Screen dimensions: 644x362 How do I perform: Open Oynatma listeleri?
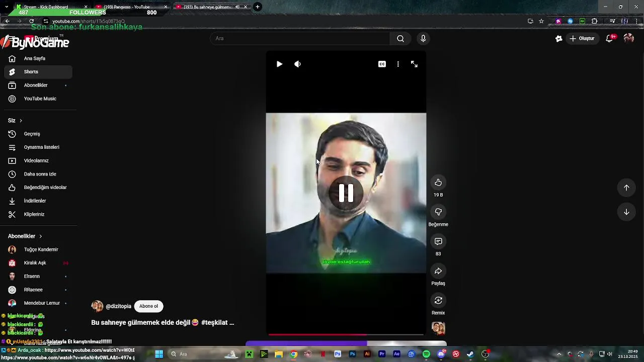[38, 147]
